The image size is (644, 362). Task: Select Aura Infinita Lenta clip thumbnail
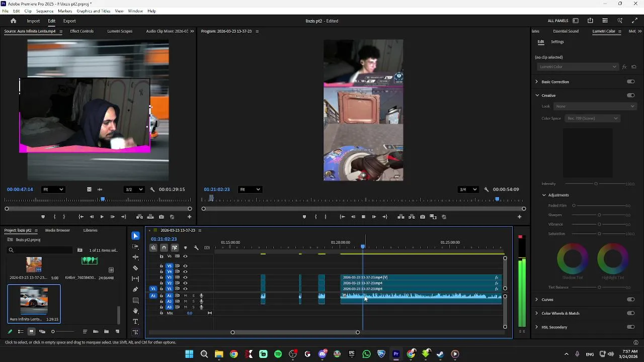34,301
